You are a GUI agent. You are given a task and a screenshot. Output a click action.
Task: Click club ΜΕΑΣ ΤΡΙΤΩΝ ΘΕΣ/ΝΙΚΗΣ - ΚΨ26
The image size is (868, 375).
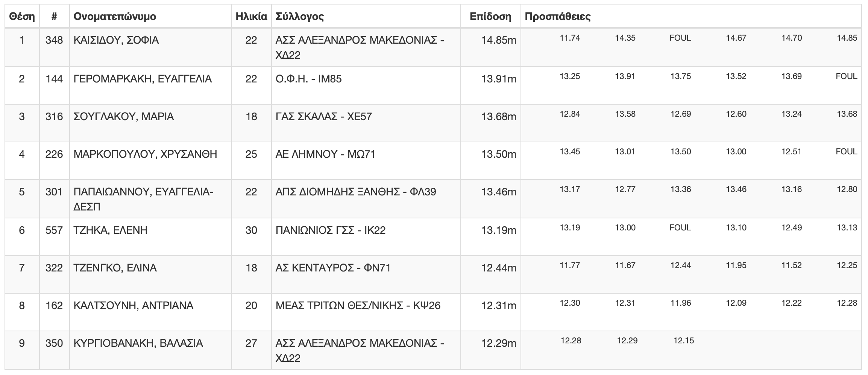coord(358,305)
